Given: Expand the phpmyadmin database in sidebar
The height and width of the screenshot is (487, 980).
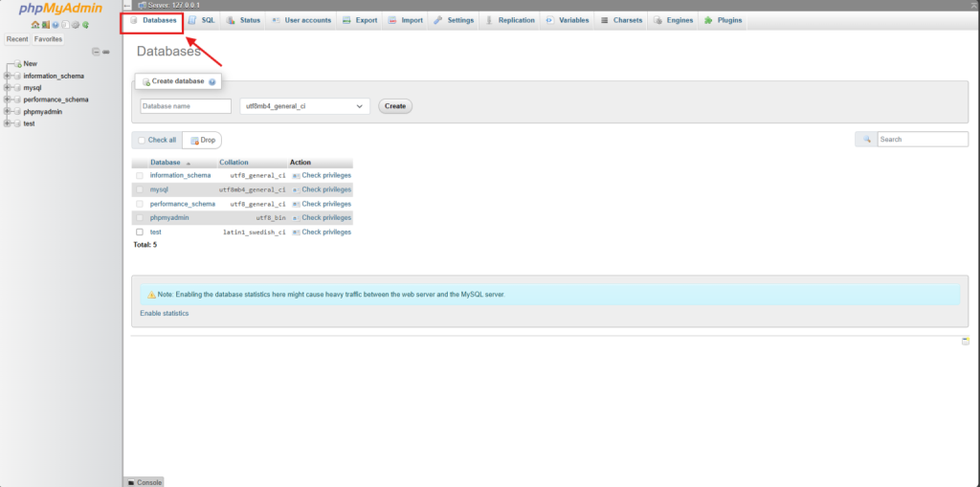Looking at the screenshot, I should point(8,111).
